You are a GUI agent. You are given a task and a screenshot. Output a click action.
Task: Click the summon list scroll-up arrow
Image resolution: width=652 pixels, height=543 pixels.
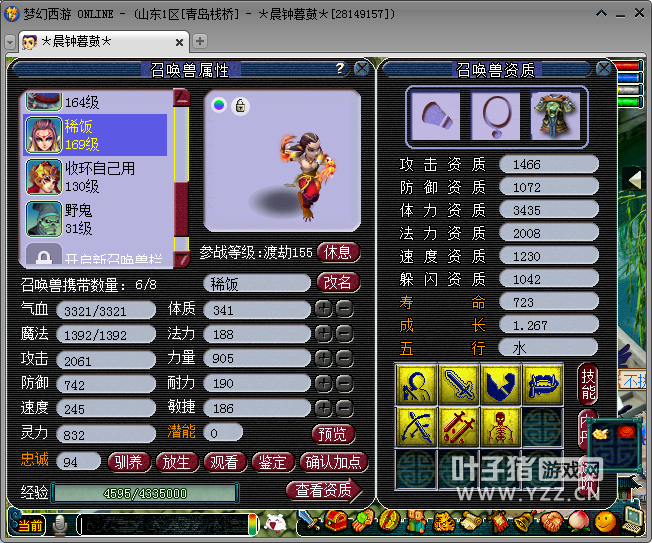[x=182, y=98]
